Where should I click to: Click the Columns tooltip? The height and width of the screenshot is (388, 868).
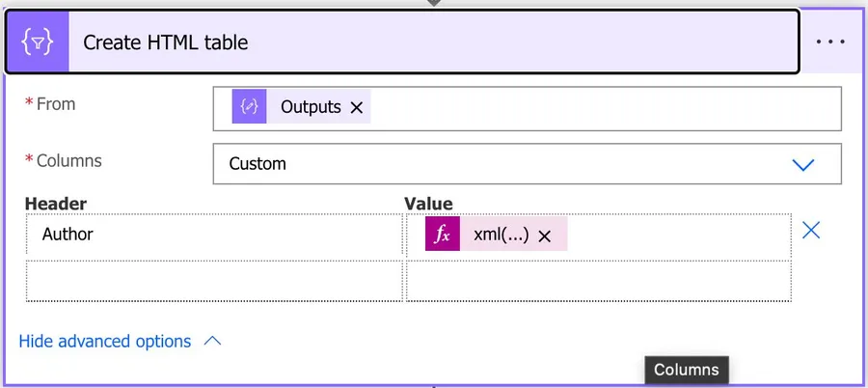point(687,370)
